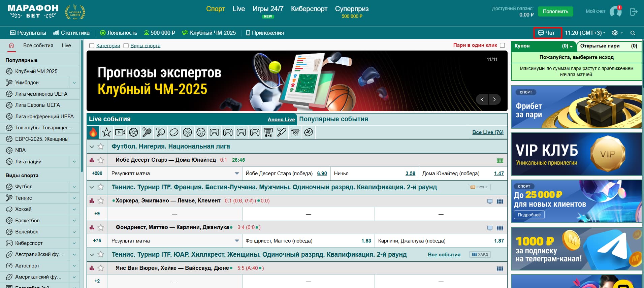The width and height of the screenshot is (644, 288).
Task: Go to the Киберспорт top navigation item
Action: 309,9
